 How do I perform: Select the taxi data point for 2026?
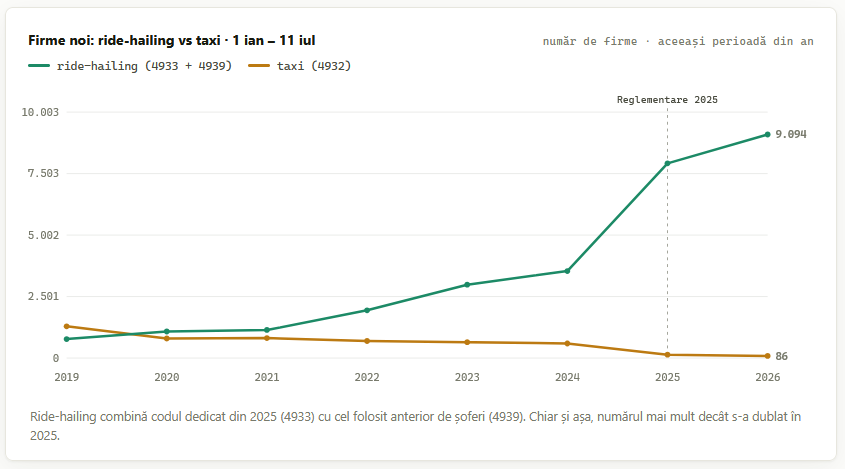767,356
